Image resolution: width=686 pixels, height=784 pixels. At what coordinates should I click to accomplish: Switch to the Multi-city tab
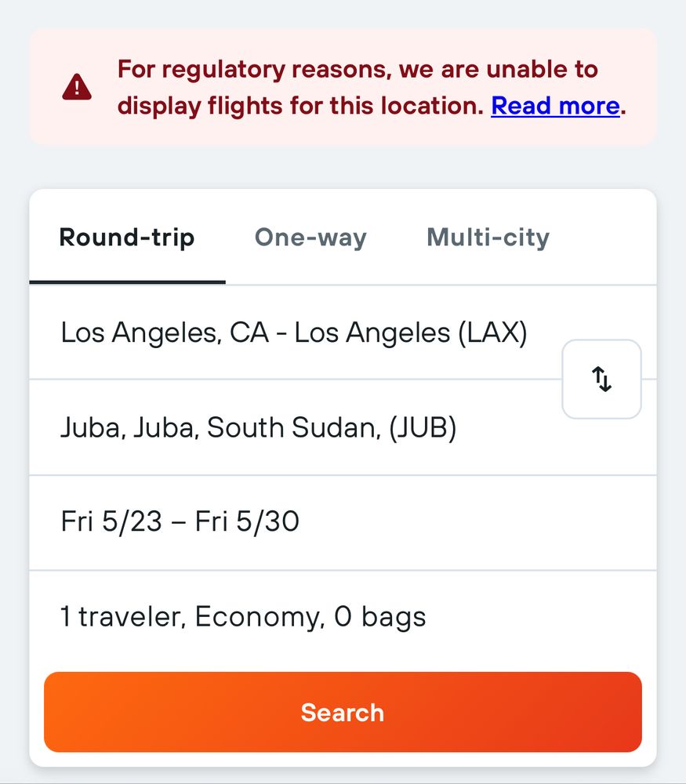click(488, 237)
